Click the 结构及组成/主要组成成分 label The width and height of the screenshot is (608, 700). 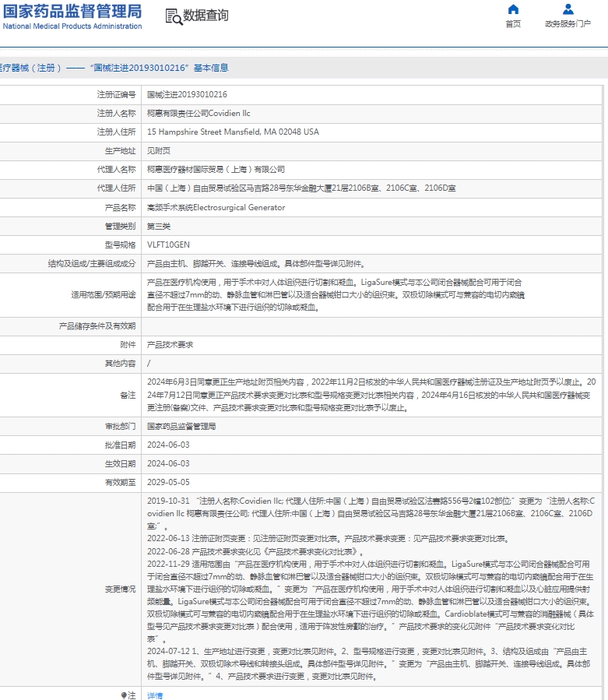coord(92,264)
